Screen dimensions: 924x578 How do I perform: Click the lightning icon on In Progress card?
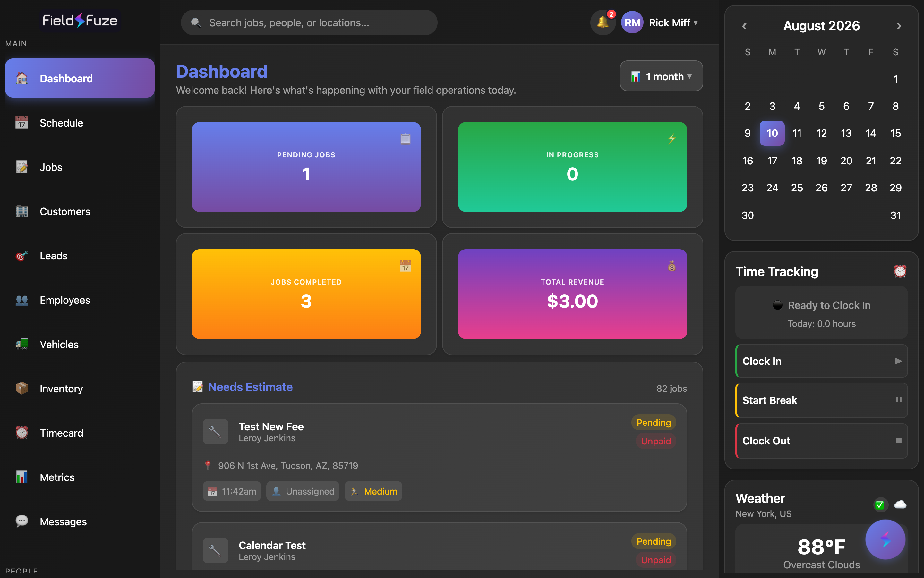click(672, 138)
